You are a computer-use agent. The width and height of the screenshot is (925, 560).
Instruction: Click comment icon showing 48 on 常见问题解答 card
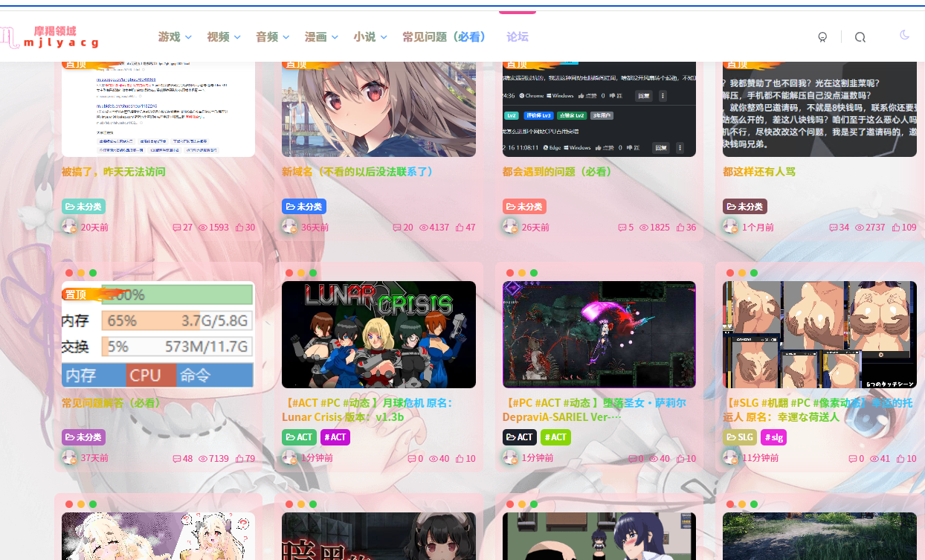point(176,459)
